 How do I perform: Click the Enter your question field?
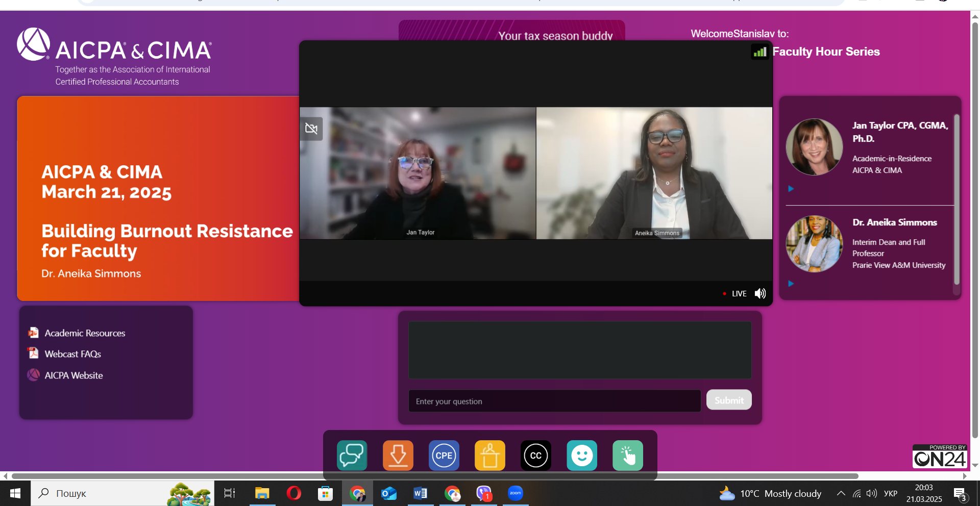(x=554, y=401)
